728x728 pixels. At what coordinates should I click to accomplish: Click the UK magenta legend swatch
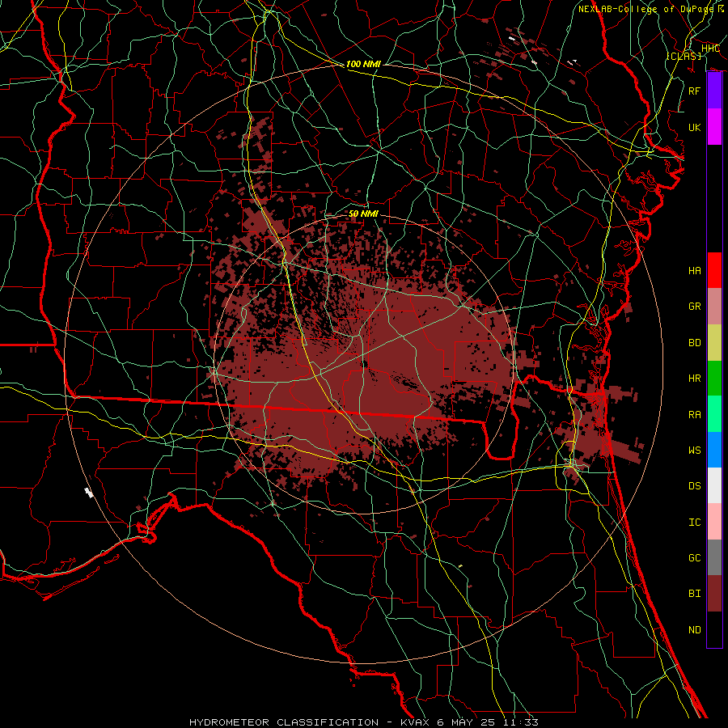tap(714, 127)
